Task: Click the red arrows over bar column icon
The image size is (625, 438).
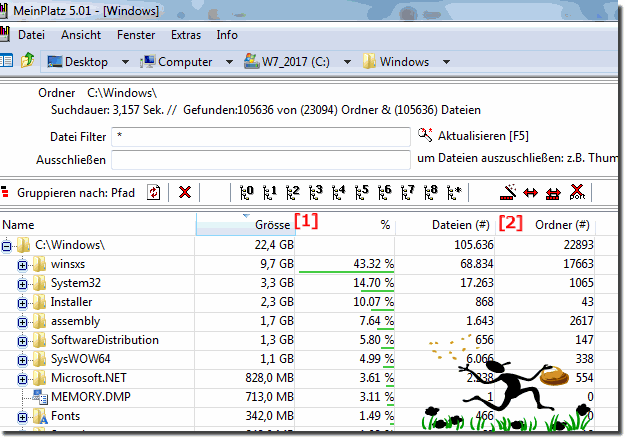Action: tap(553, 194)
